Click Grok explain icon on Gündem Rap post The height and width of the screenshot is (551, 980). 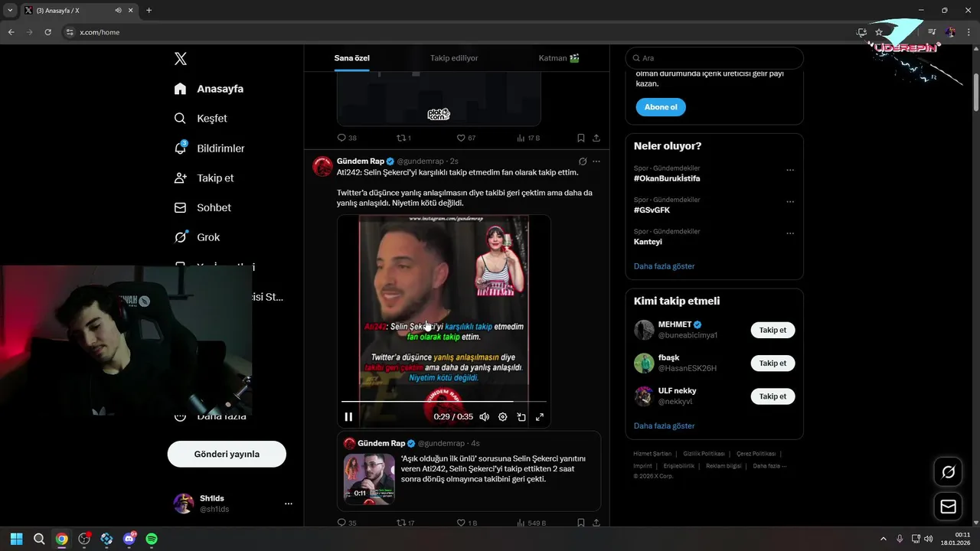(583, 161)
